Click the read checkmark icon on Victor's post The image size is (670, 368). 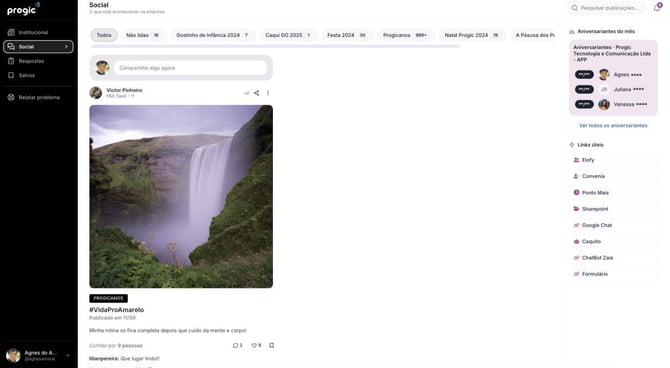[x=247, y=93]
